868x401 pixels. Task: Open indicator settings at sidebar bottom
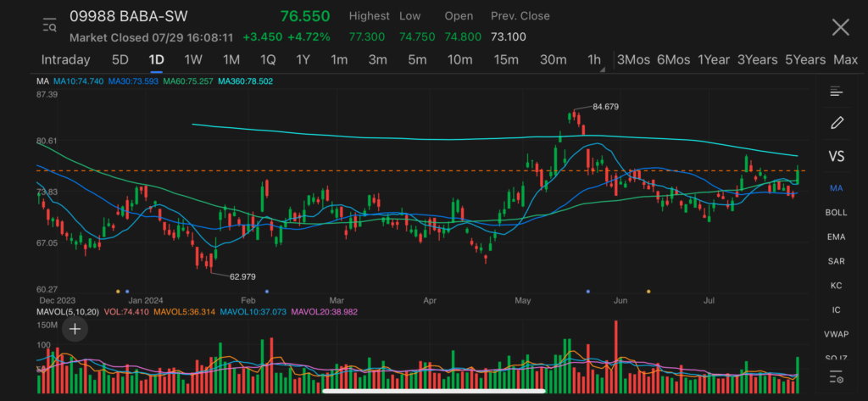(837, 376)
